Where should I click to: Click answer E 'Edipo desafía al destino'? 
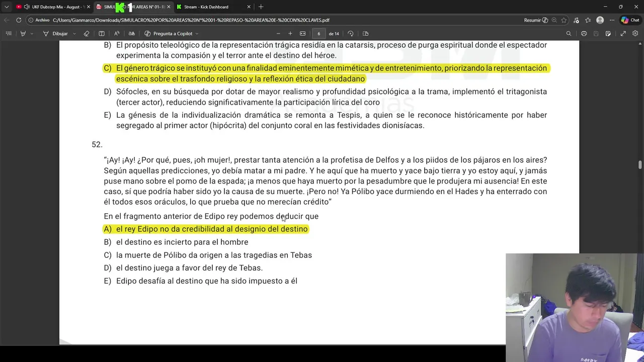click(201, 282)
